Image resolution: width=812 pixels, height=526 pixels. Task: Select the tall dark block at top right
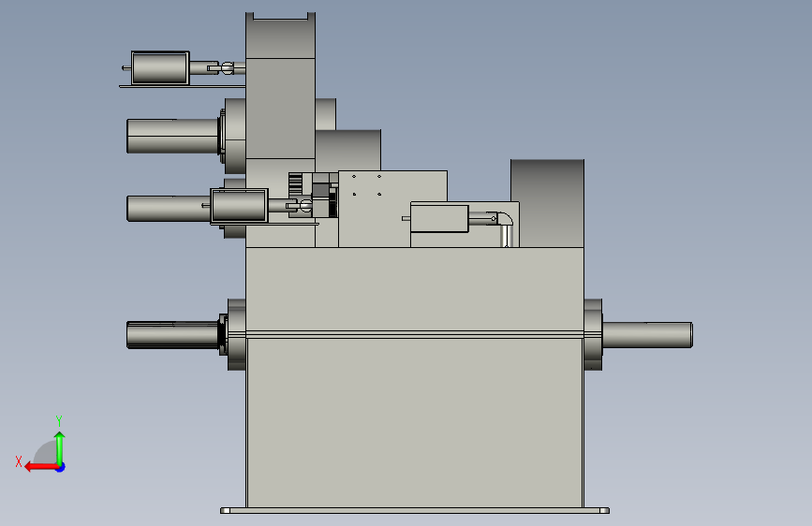coord(547,203)
